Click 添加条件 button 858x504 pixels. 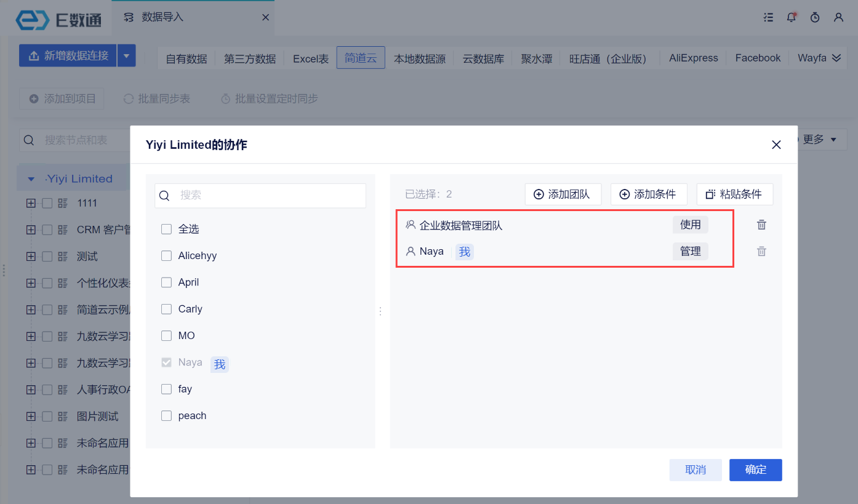click(x=648, y=194)
